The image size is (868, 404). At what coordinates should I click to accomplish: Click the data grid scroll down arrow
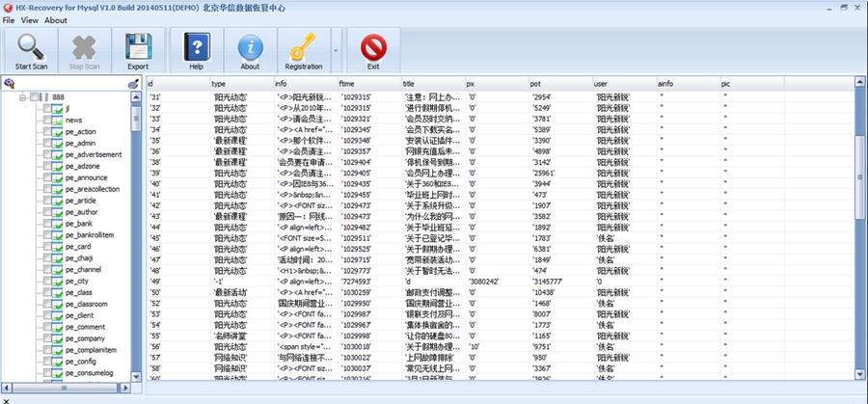click(x=859, y=375)
